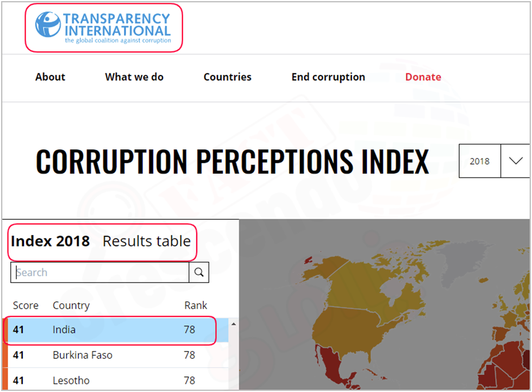Click the search magnifier icon
Image resolution: width=532 pixels, height=392 pixels.
199,273
